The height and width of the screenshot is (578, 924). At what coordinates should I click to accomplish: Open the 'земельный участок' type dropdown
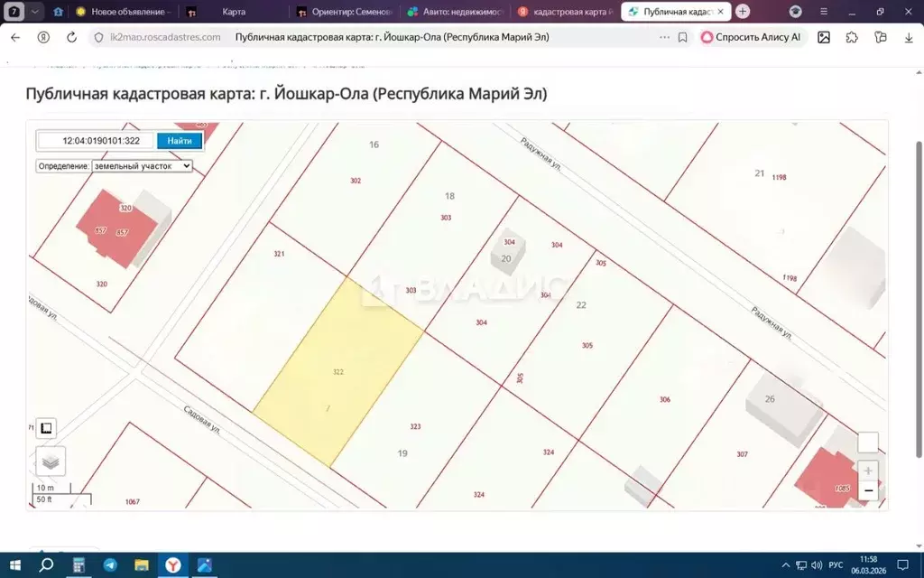point(142,166)
